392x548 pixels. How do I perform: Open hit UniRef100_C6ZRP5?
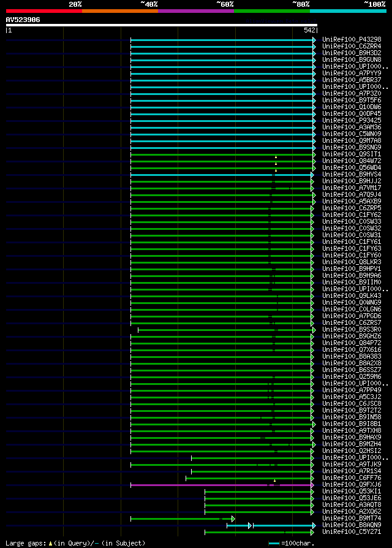pyautogui.click(x=352, y=208)
